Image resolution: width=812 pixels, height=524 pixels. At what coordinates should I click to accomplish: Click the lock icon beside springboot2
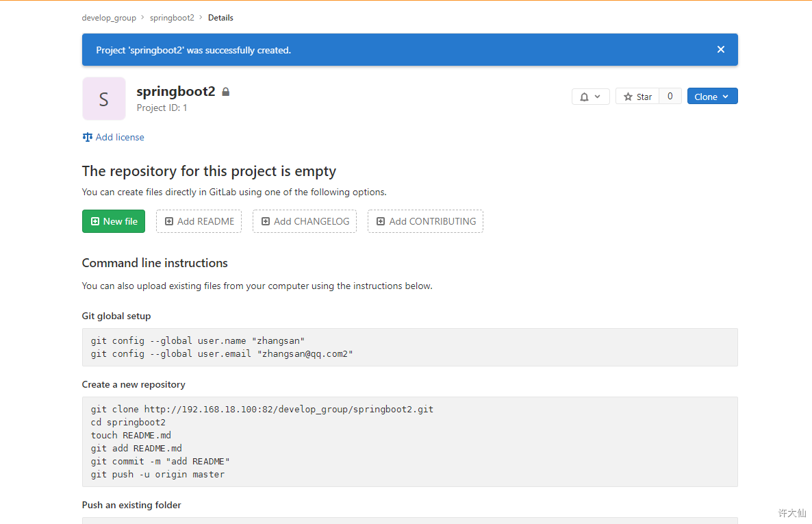point(226,92)
